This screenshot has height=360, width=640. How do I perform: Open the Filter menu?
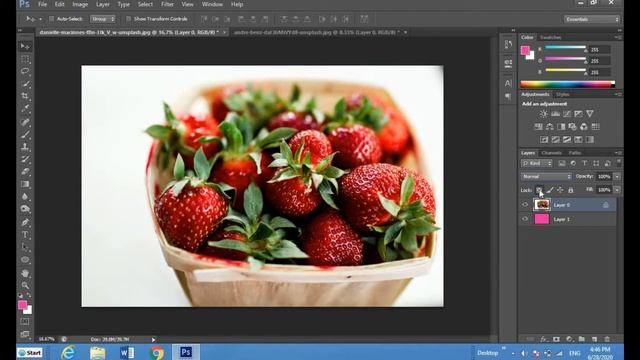[x=167, y=4]
